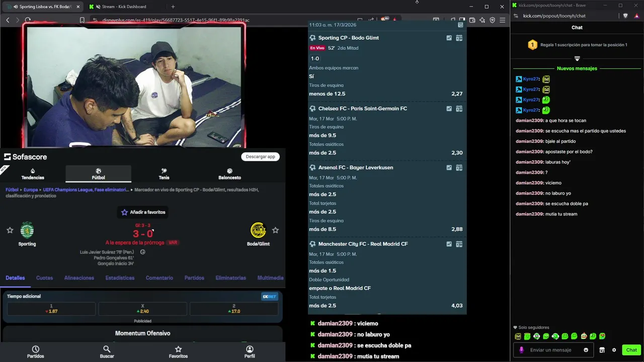Close the Sporting Lisboa browser tab
Screen dimensions: 644x362
pyautogui.click(x=78, y=7)
